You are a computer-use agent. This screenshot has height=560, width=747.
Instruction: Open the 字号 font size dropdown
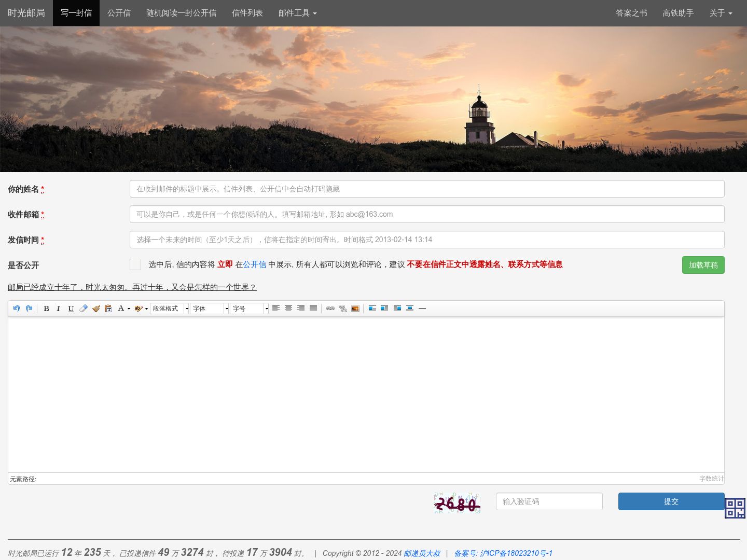250,309
